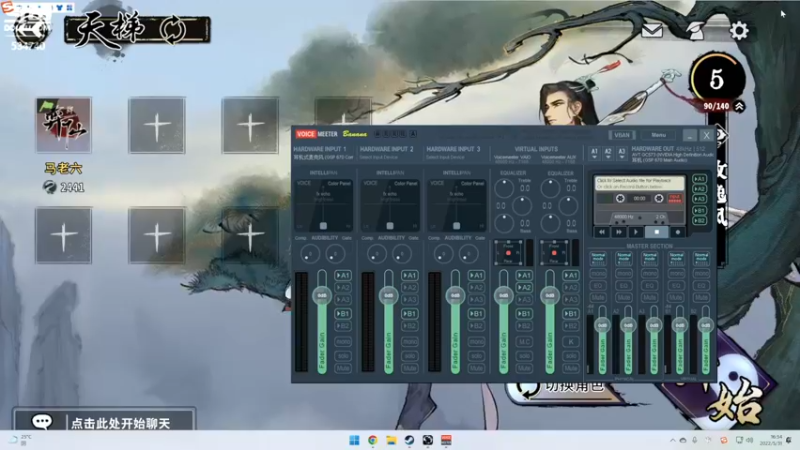This screenshot has height=450, width=800.
Task: Start playback on the cassette recorder
Action: [x=636, y=232]
